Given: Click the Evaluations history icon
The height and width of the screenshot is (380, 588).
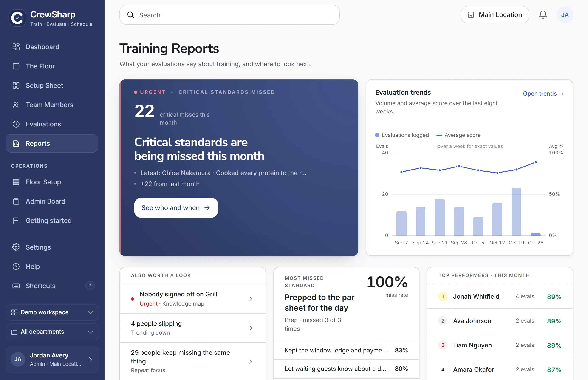Looking at the screenshot, I should coord(16,124).
